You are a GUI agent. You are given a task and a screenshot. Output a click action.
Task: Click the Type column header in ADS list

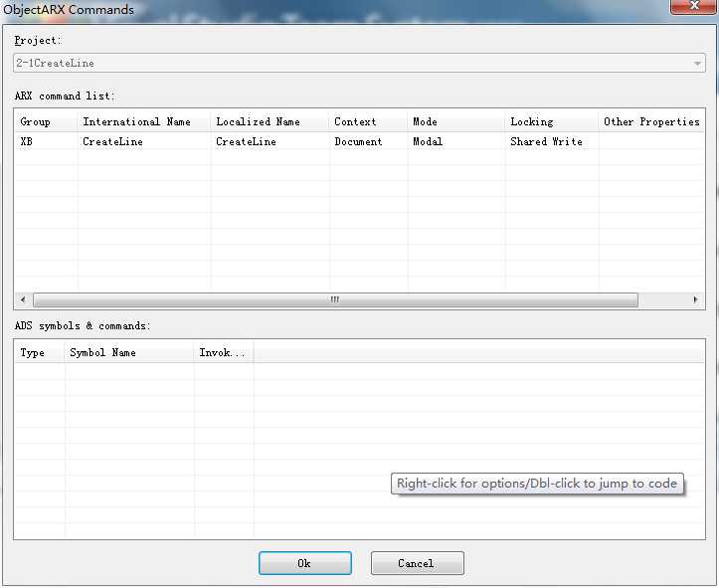[40, 353]
